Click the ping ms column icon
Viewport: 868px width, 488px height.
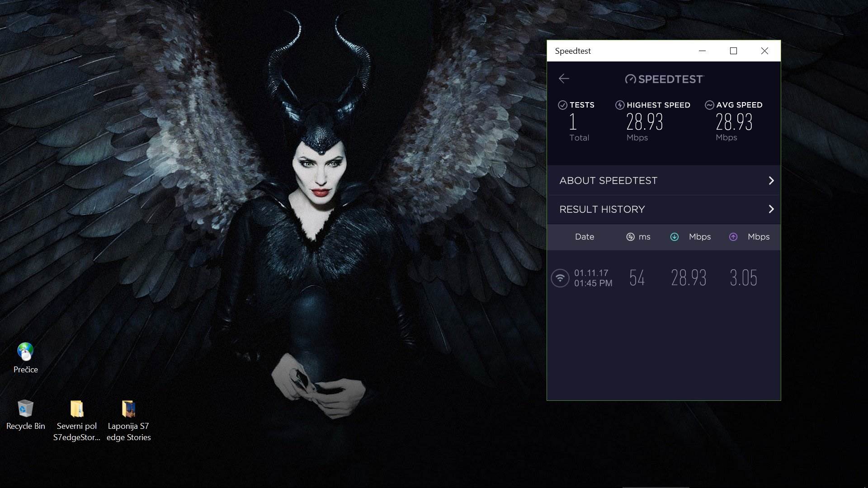pyautogui.click(x=630, y=237)
